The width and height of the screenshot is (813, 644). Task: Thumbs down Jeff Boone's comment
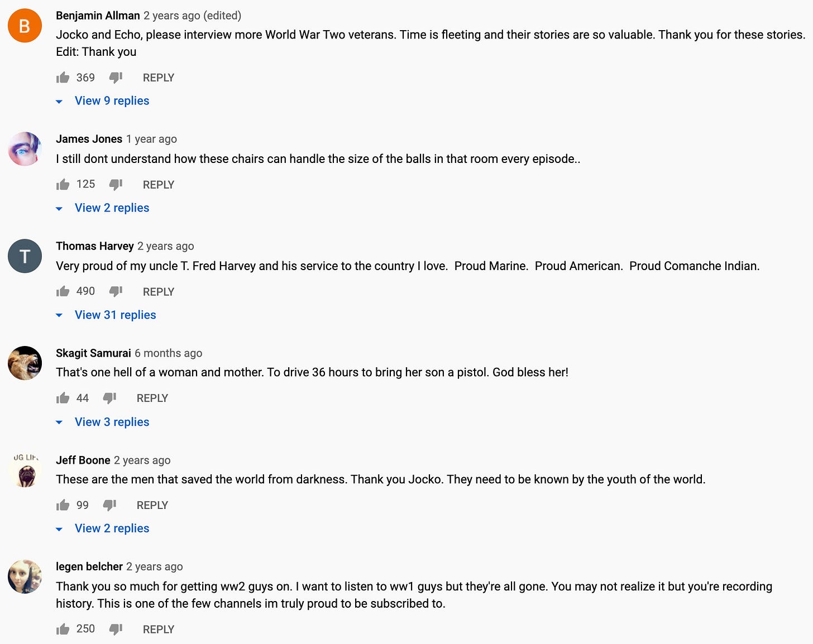[109, 505]
